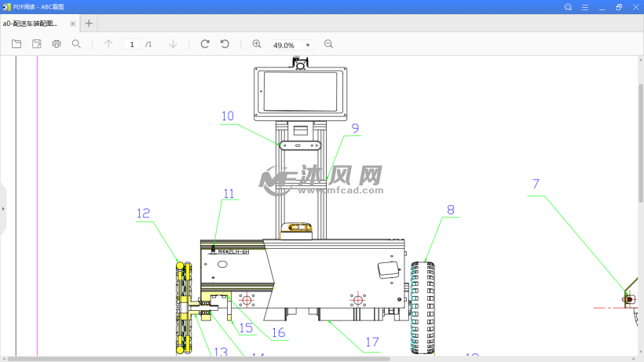Rotate the page counterclockwise
This screenshot has width=644, height=362.
(x=225, y=44)
